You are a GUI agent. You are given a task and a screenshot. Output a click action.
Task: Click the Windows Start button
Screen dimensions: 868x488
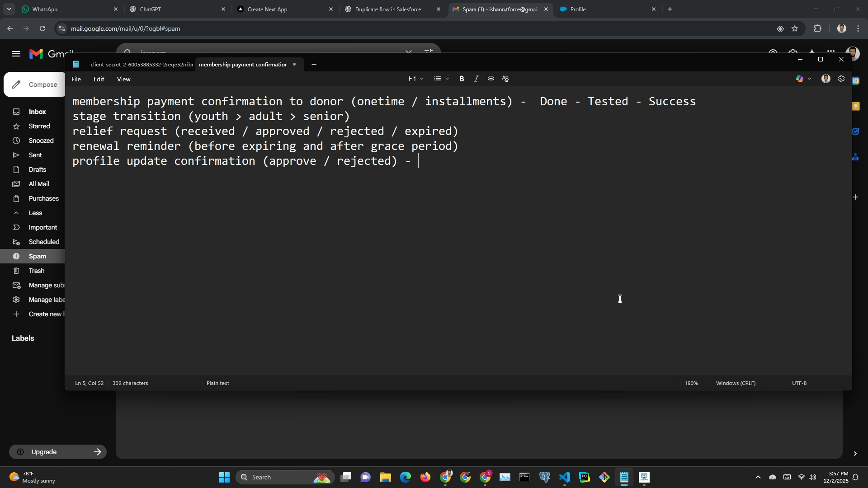224,477
